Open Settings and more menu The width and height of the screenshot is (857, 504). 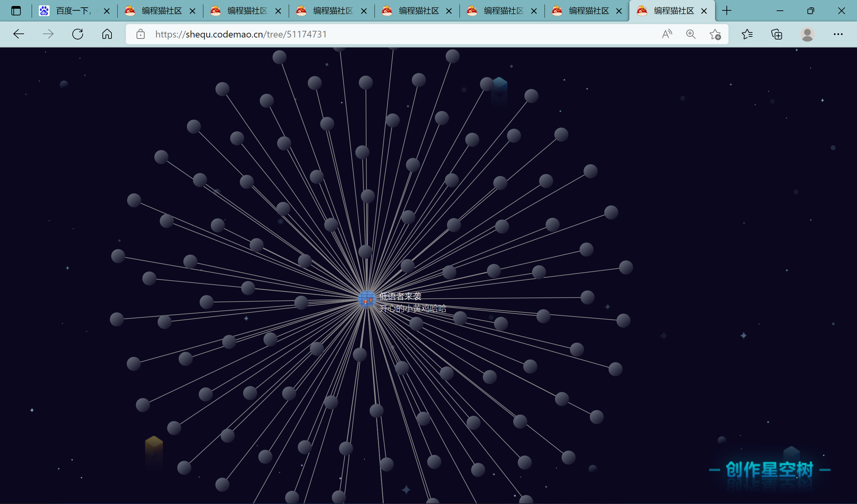click(x=838, y=34)
